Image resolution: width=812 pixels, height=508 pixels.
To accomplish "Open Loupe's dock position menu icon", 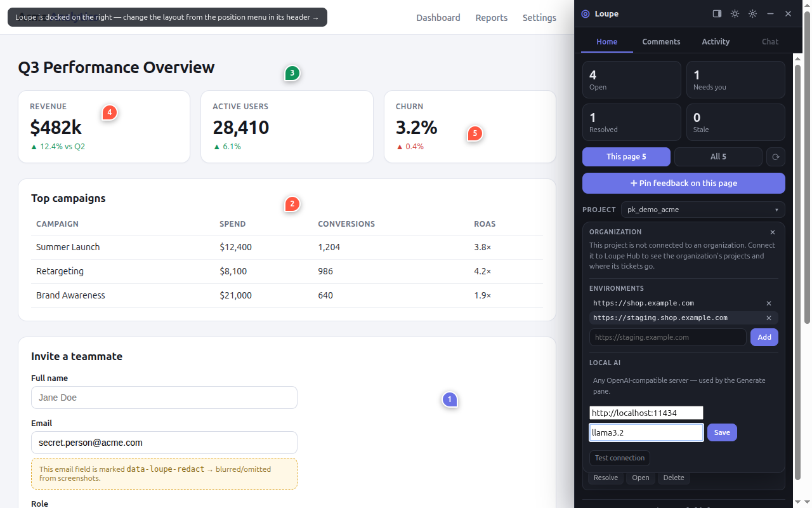I will (x=717, y=13).
